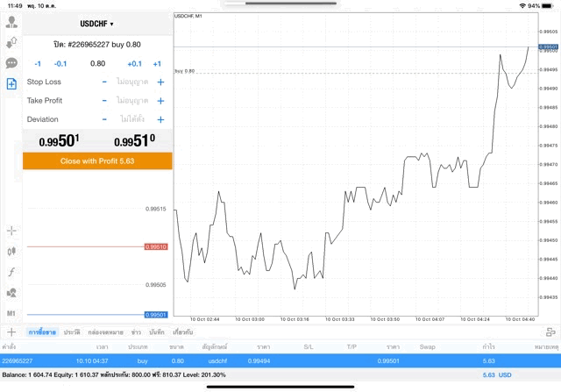Screen dimensions: 561x392
Task: Select the new order document icon
Action: point(11,84)
